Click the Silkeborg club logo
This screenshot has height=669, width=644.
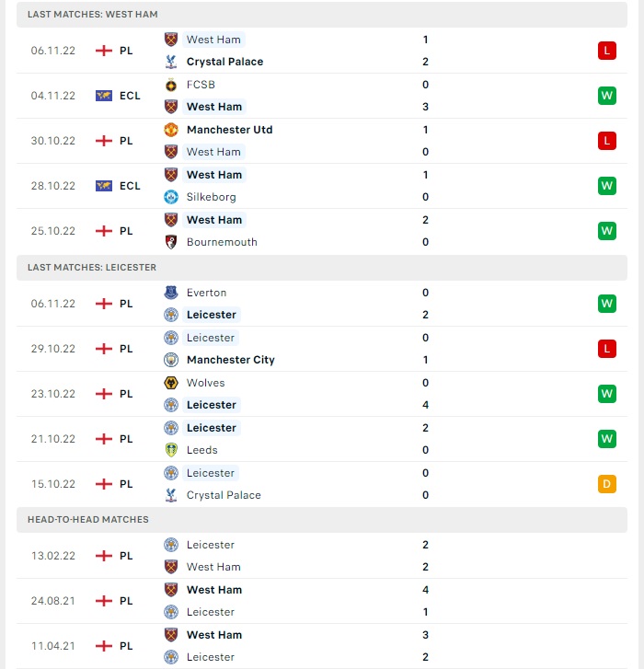pos(171,197)
